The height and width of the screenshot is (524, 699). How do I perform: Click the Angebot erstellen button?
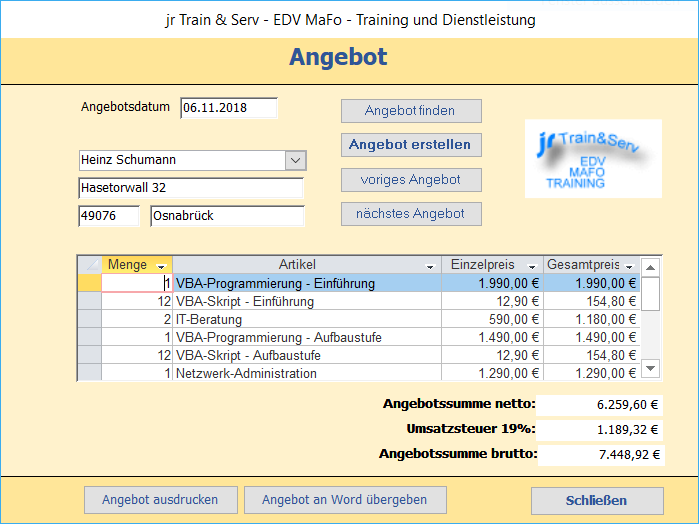pyautogui.click(x=411, y=145)
